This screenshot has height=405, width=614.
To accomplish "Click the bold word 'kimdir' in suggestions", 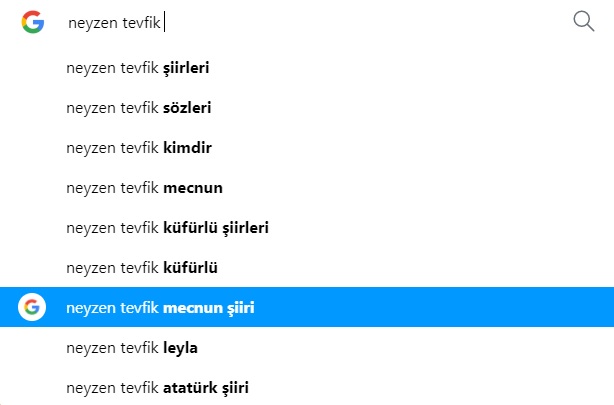I will [x=187, y=148].
